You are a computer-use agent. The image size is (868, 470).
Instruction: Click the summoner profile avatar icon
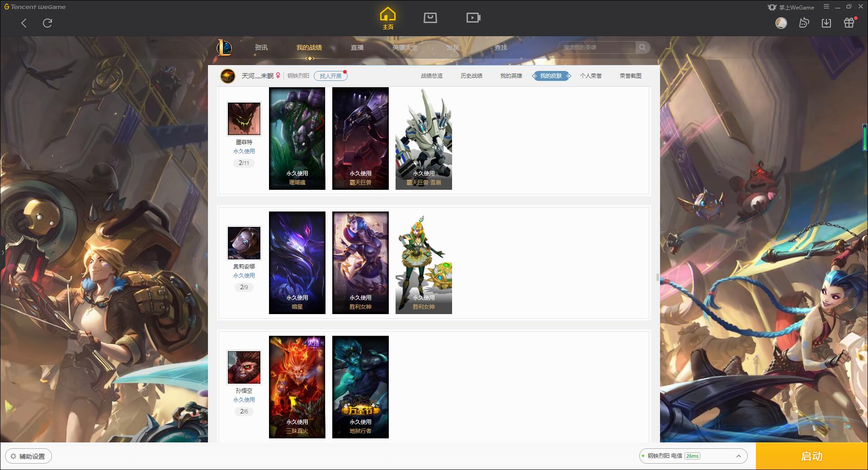[x=228, y=76]
